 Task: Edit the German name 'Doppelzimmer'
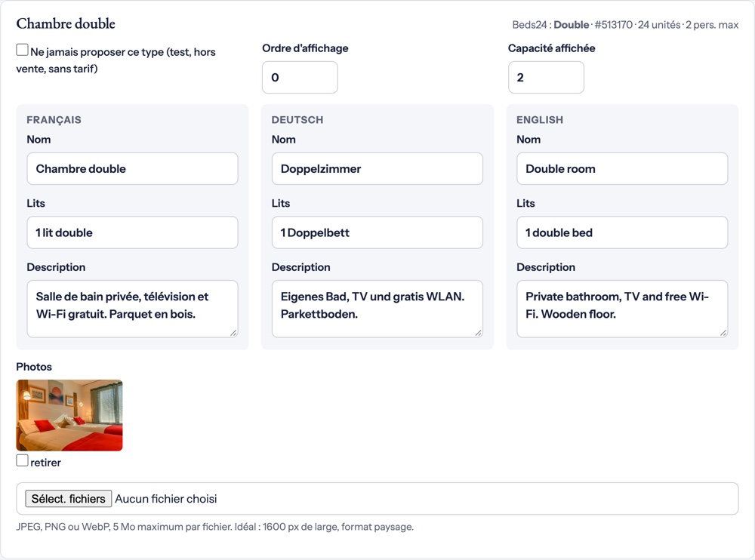point(377,169)
